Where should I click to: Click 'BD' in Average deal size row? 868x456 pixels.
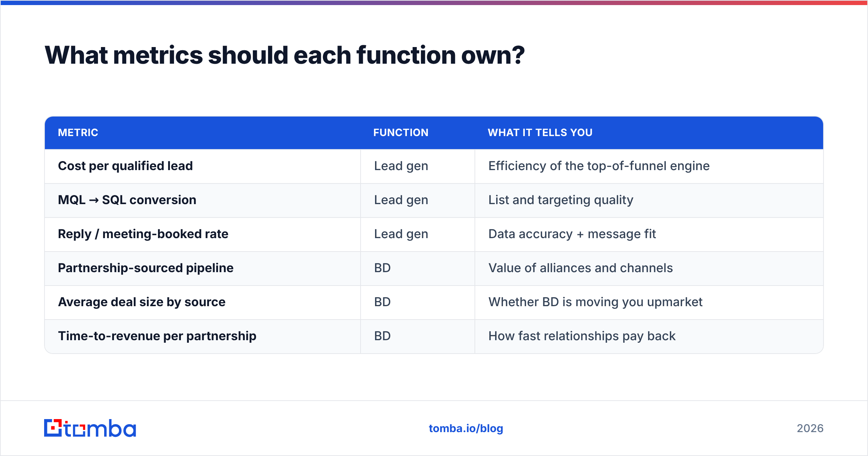382,302
